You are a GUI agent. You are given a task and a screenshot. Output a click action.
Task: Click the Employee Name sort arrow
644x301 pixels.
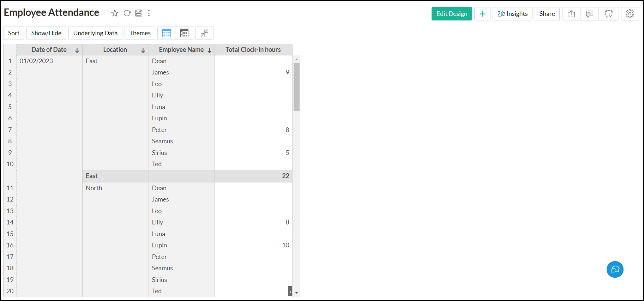tap(209, 50)
